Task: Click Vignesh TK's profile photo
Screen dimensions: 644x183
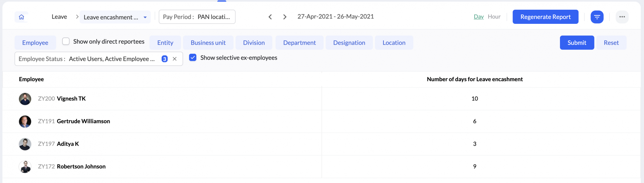Action: [x=25, y=99]
